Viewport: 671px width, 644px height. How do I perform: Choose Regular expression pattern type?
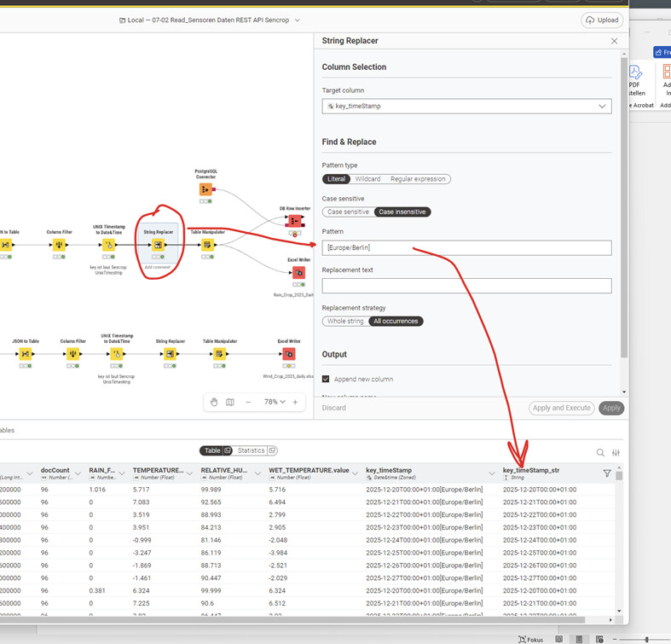(418, 179)
